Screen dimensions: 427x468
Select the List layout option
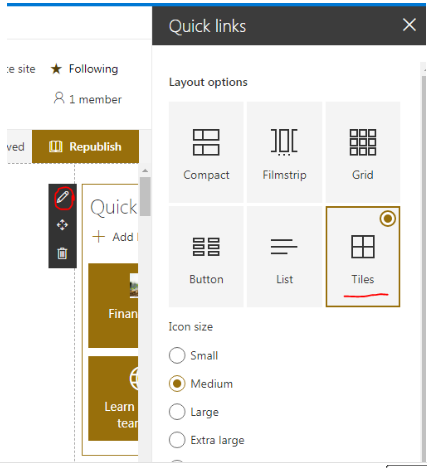(x=284, y=257)
